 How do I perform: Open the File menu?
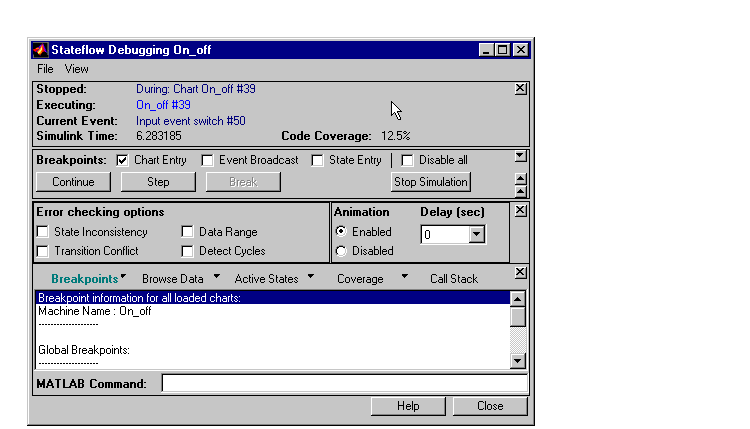[x=45, y=69]
